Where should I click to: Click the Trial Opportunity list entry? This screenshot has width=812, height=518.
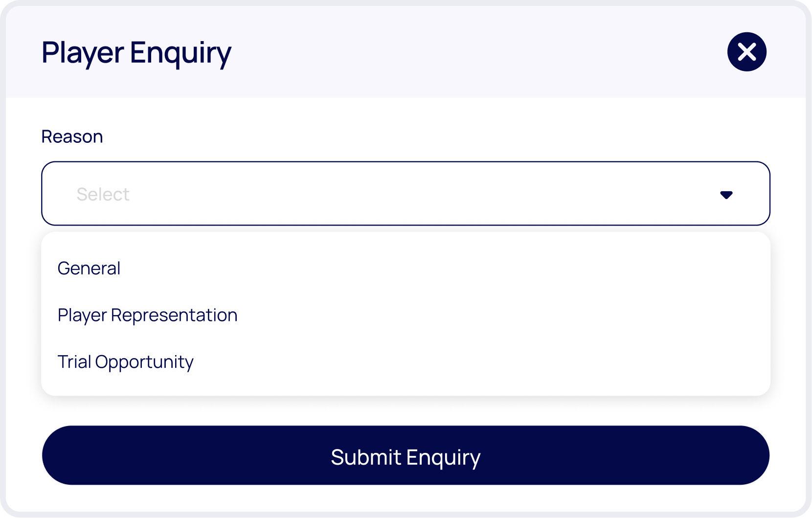[125, 362]
